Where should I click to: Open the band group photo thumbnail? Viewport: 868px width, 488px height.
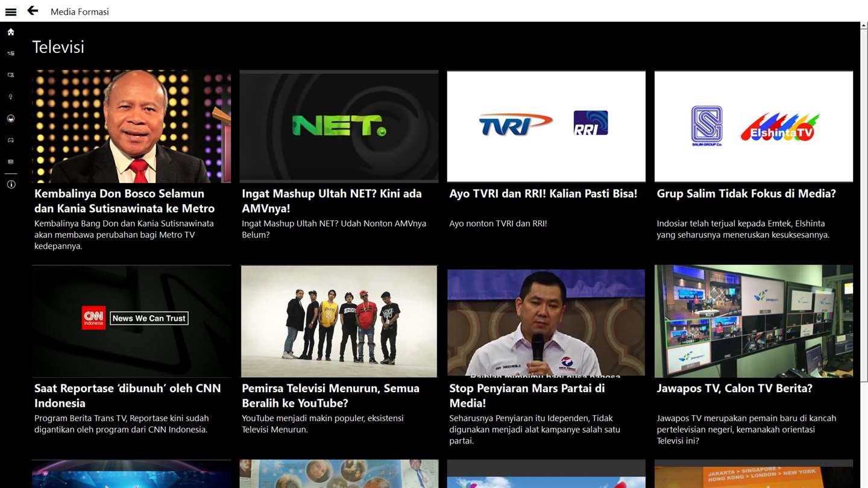[x=339, y=321]
